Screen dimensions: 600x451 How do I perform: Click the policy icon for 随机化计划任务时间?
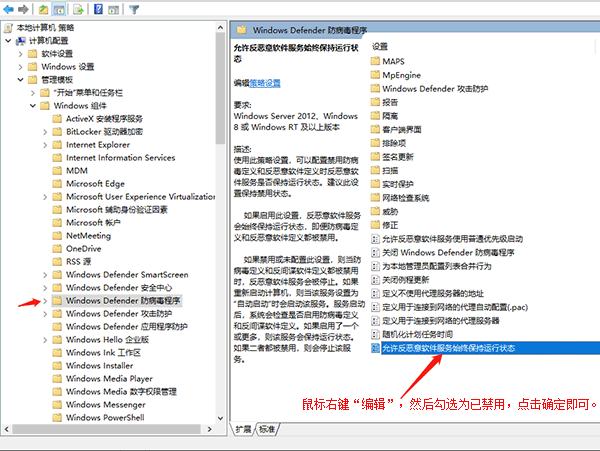[x=375, y=334]
